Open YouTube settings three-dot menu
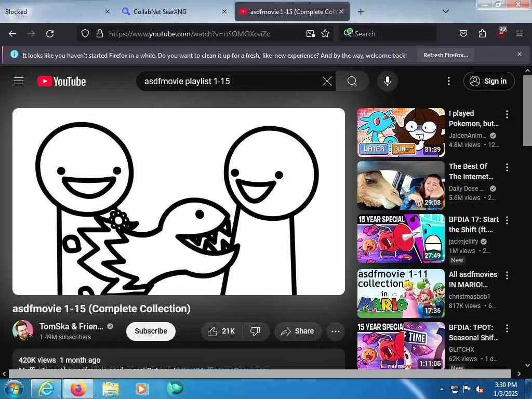Image resolution: width=532 pixels, height=399 pixels. (x=448, y=81)
